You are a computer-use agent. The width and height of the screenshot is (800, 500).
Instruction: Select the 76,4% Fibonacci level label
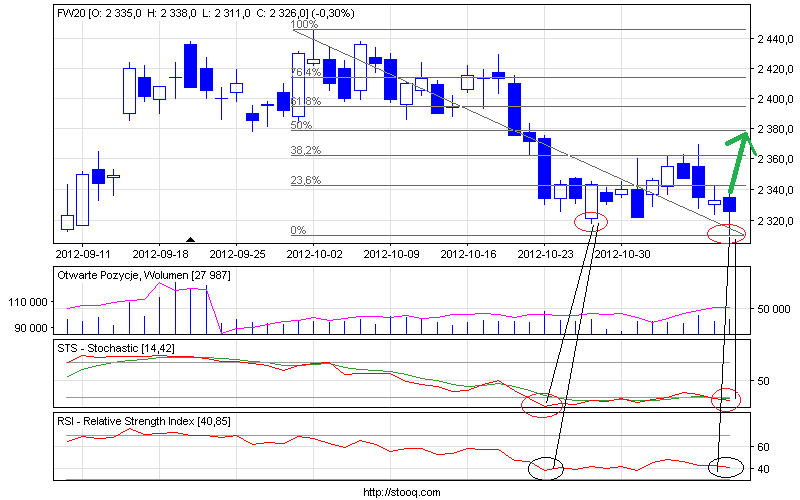point(306,72)
